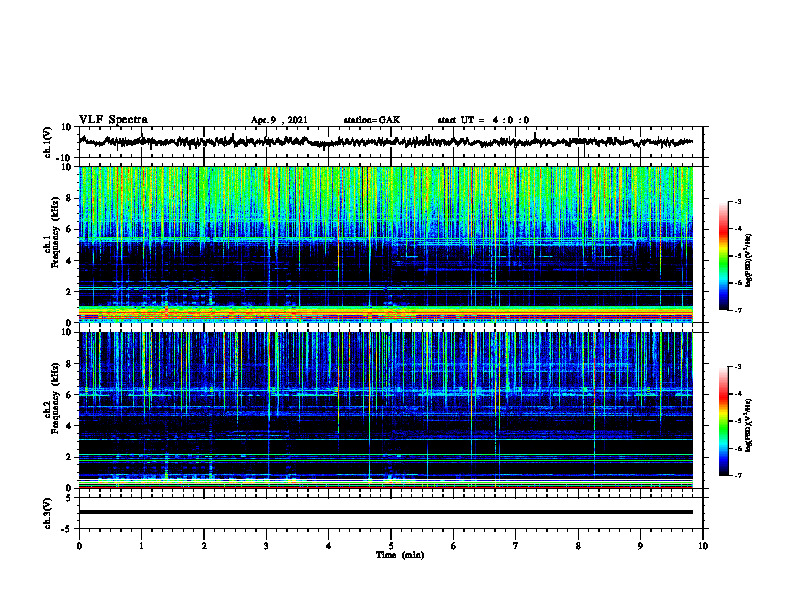Click time-axis tick label "10" at right end
The height and width of the screenshot is (612, 792).
point(703,546)
